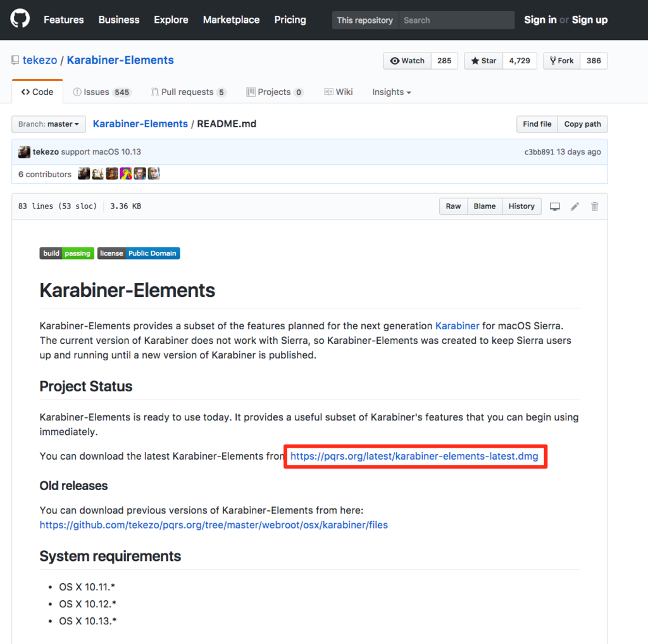
Task: Click the Watch button
Action: (408, 61)
